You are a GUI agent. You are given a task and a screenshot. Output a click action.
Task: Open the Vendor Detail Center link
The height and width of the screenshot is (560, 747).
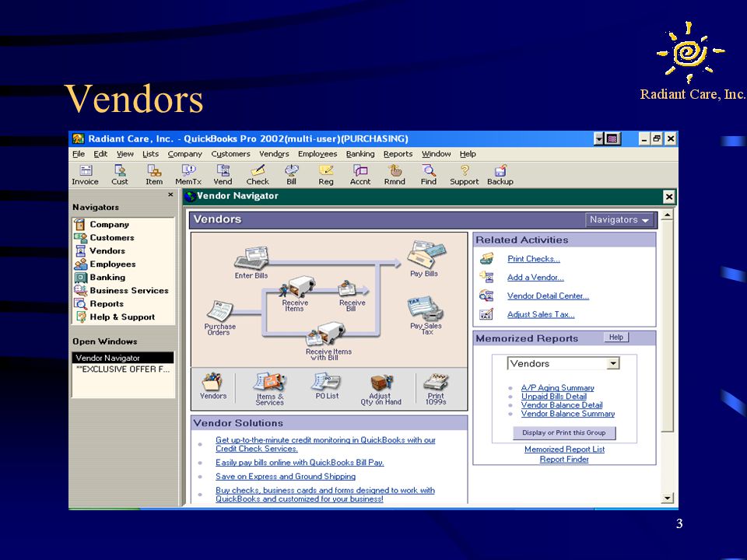point(548,296)
